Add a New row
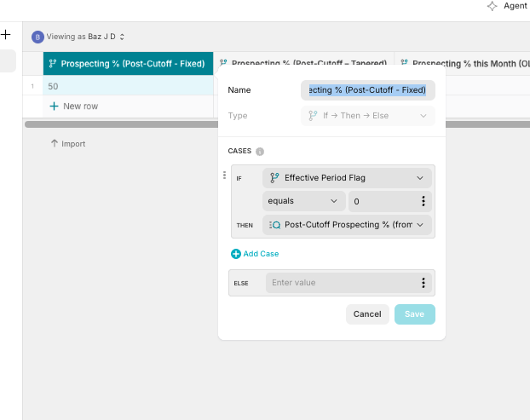This screenshot has height=420, width=530. click(73, 106)
